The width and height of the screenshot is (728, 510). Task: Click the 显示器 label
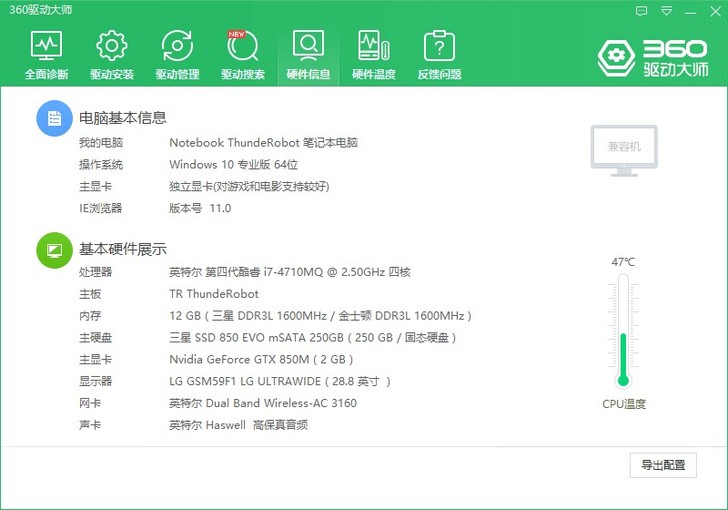click(x=95, y=381)
